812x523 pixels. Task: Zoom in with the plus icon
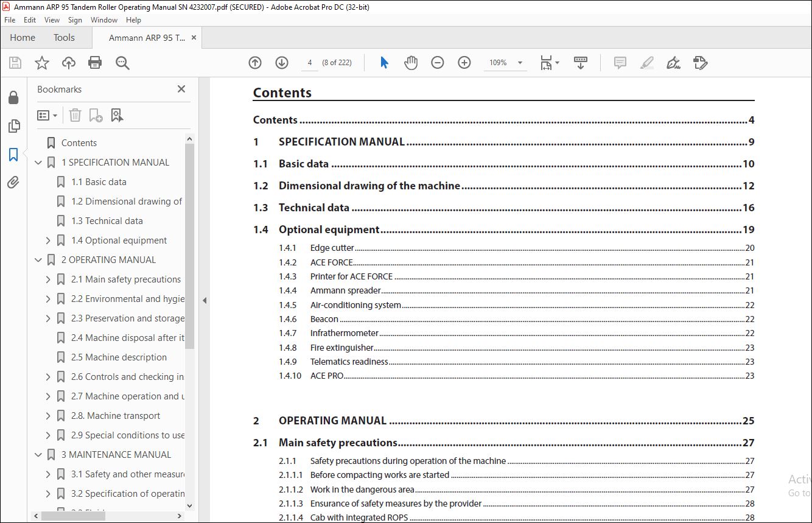tap(464, 63)
